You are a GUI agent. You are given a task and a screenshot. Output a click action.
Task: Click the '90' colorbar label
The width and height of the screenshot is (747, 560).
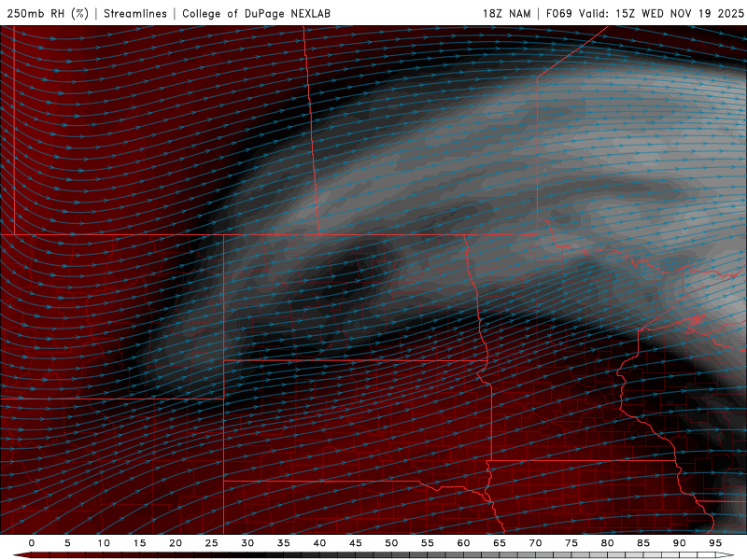[679, 543]
